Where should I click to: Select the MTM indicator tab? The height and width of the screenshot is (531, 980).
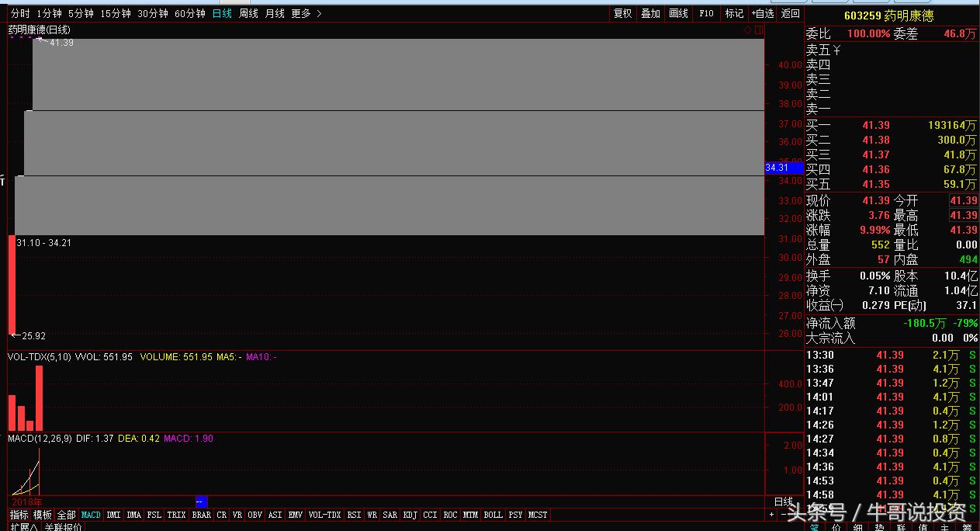tap(470, 515)
